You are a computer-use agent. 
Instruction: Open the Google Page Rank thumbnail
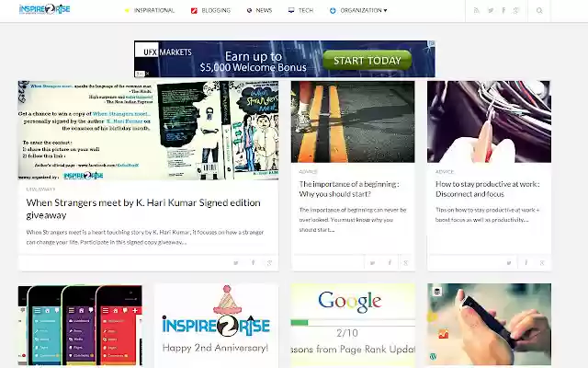click(x=353, y=325)
